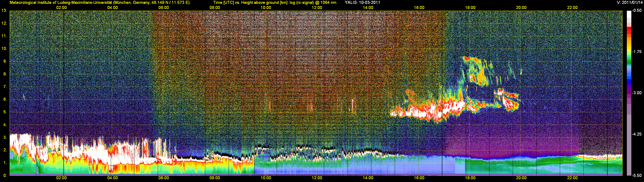Select the 12:00 label on the top time axis
Viewport: 644px width, 182px height.
tap(317, 8)
